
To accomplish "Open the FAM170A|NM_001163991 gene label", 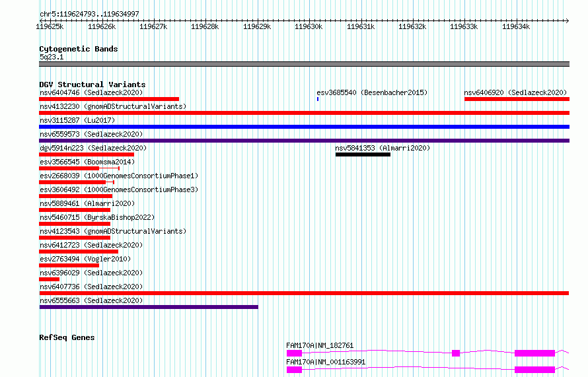I will tap(326, 362).
